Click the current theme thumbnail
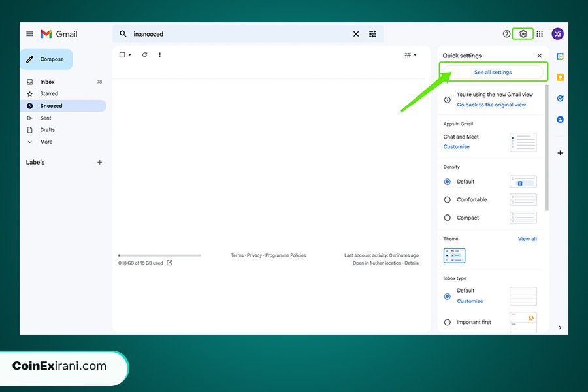 click(x=454, y=255)
